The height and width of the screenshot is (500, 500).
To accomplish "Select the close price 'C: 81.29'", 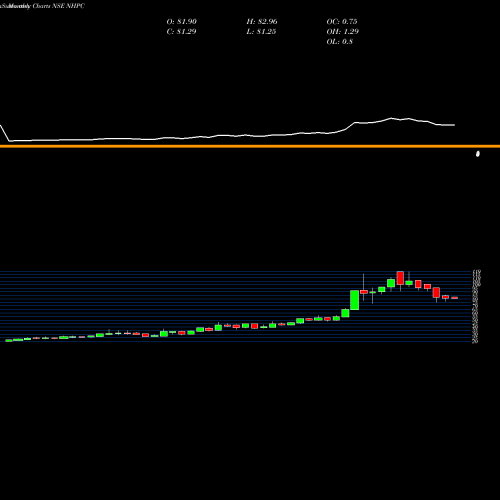I will point(181,32).
